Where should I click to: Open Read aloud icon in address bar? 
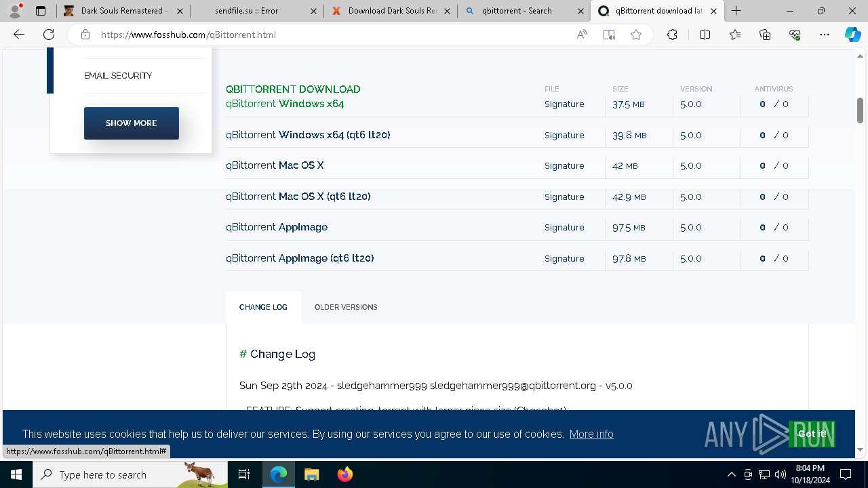pyautogui.click(x=582, y=35)
